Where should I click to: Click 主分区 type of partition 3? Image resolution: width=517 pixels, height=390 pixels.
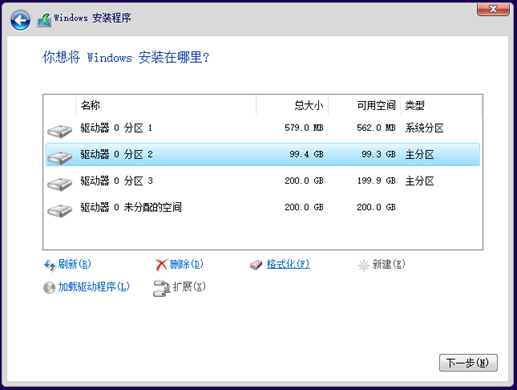coord(419,181)
